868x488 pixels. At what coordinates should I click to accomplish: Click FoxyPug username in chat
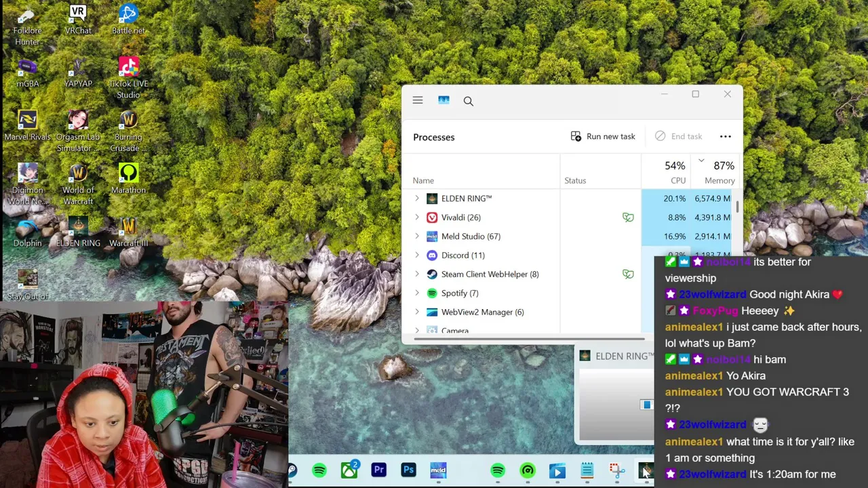pyautogui.click(x=715, y=310)
